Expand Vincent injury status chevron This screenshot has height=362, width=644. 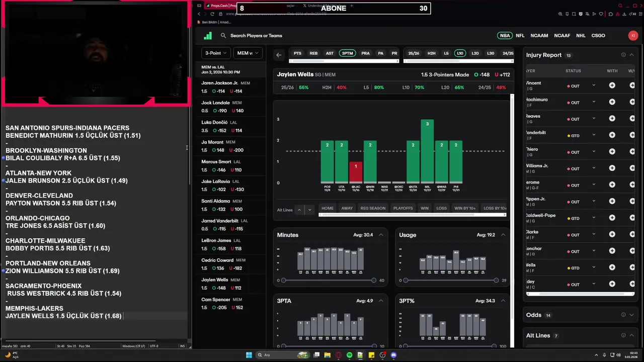594,85
